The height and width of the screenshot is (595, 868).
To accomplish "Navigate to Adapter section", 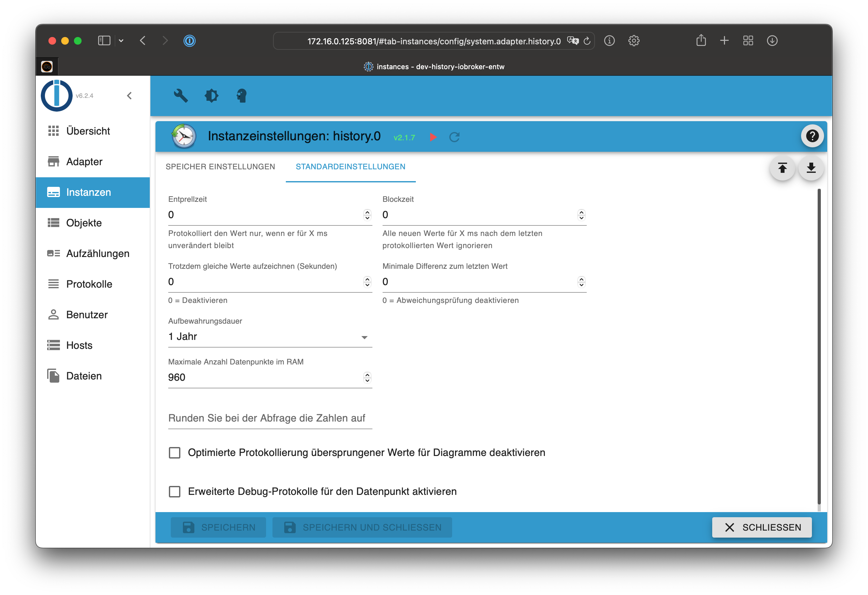I will point(84,162).
